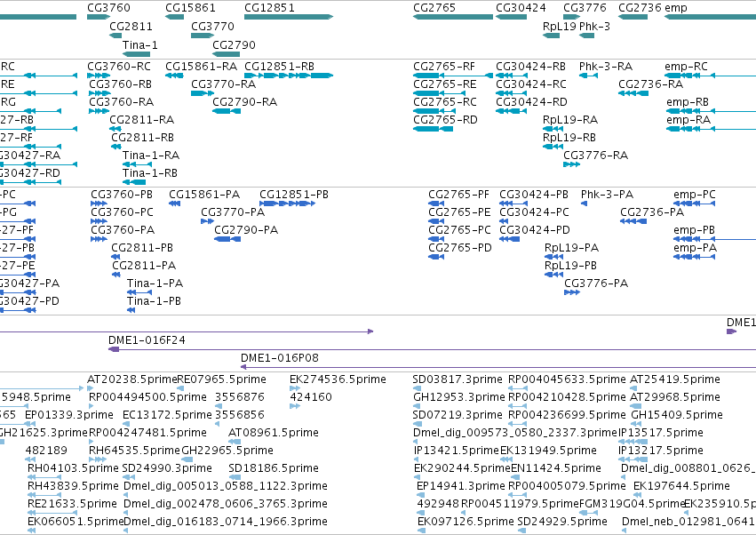The height and width of the screenshot is (535, 756).
Task: Click protein CG3770-PA
Action: point(233,212)
